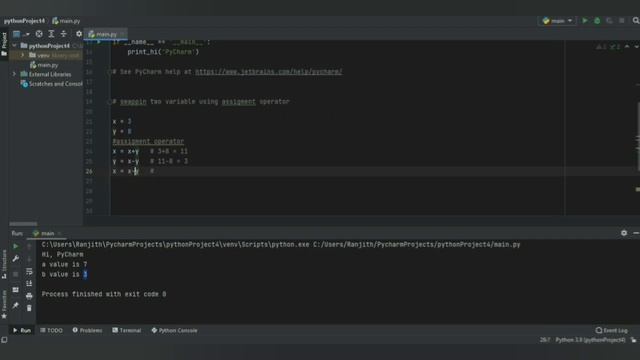The width and height of the screenshot is (640, 360).
Task: Toggle soft-wrap in Run console
Action: click(x=29, y=271)
